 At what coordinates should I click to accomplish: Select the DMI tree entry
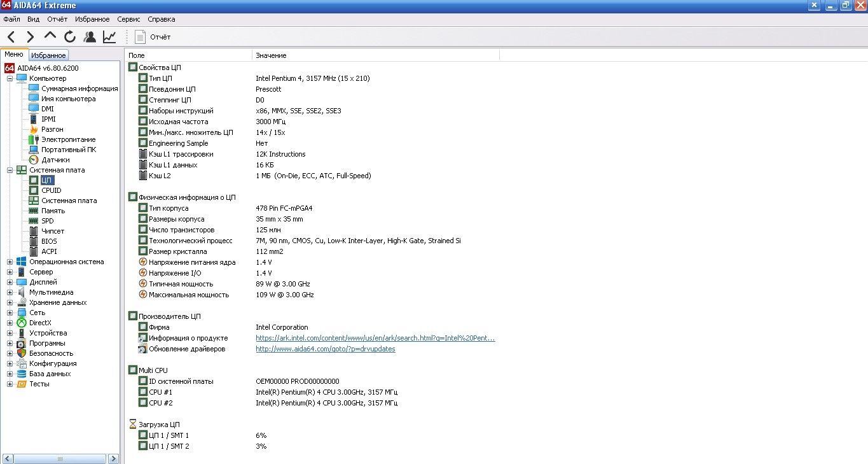click(48, 109)
